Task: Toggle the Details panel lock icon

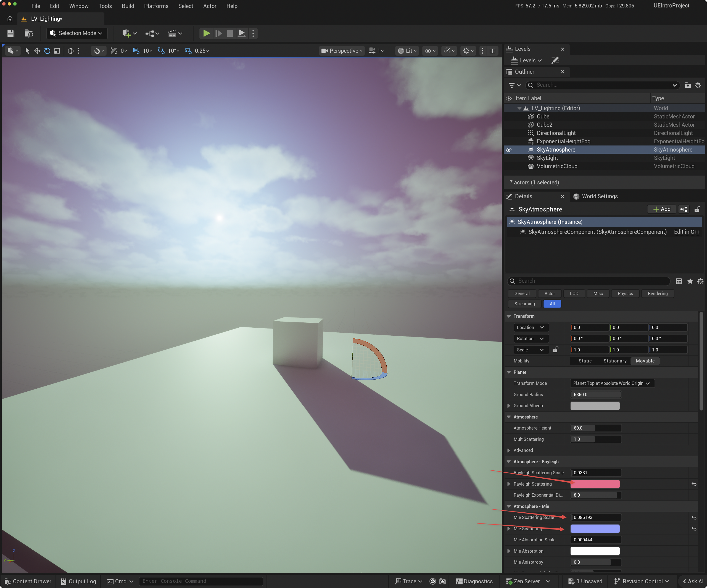Action: click(x=697, y=209)
